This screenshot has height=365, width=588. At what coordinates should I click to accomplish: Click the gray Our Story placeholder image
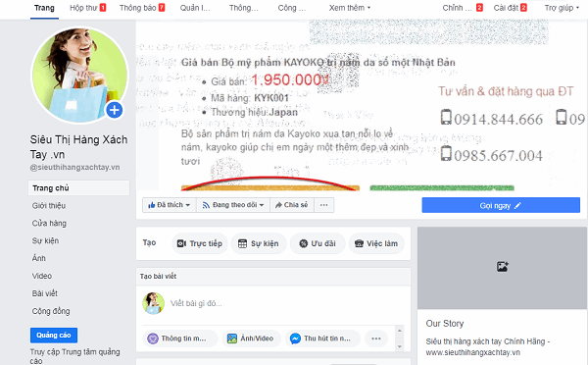pyautogui.click(x=502, y=268)
